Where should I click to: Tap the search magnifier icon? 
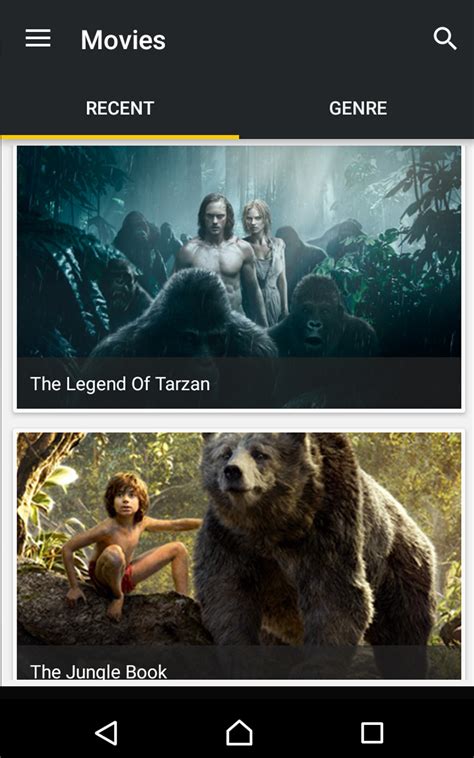pyautogui.click(x=445, y=39)
